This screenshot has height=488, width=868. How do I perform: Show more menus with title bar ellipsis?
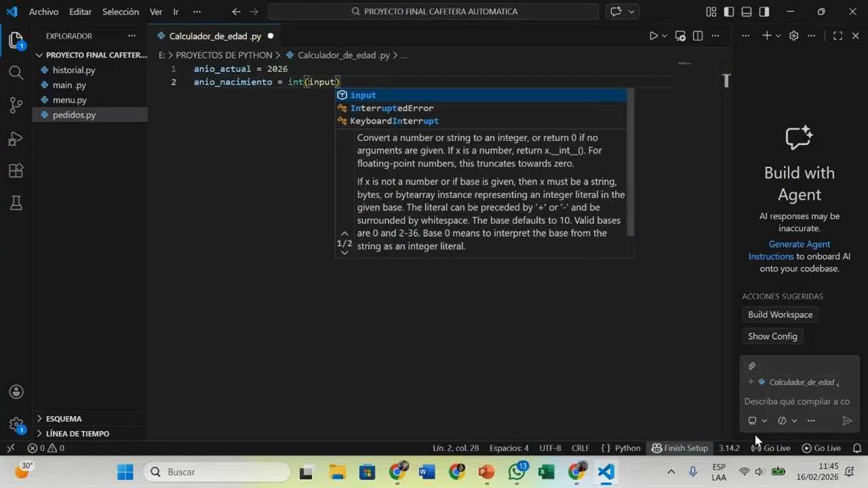[x=197, y=12]
